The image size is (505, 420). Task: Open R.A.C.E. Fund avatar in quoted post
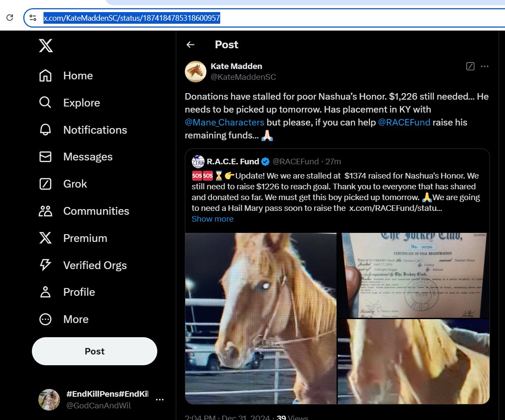click(198, 162)
